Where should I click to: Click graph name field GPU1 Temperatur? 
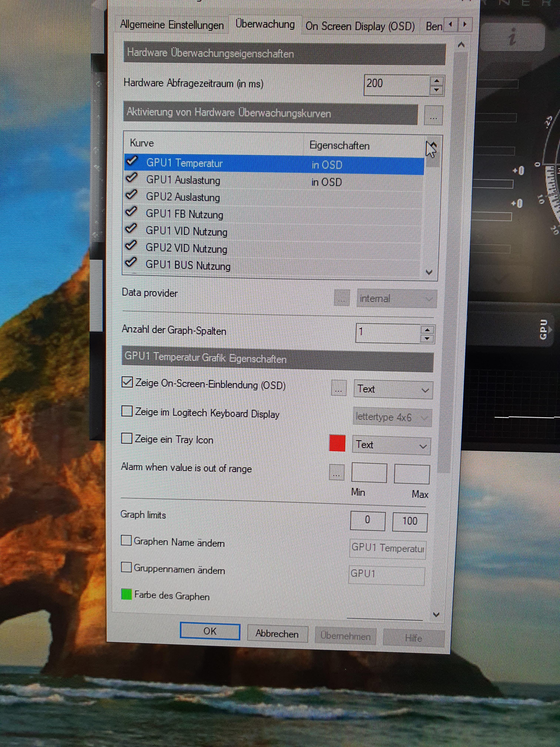388,549
